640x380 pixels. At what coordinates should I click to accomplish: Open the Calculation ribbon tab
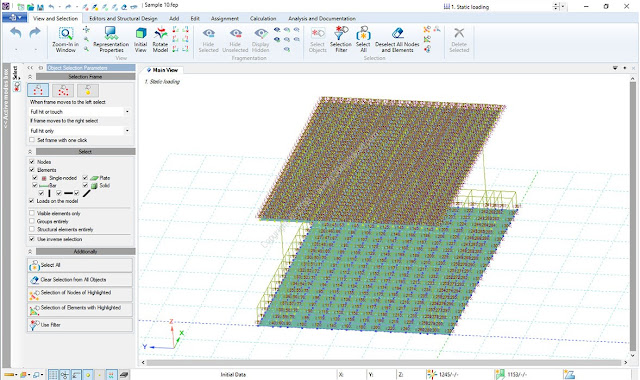coord(263,18)
